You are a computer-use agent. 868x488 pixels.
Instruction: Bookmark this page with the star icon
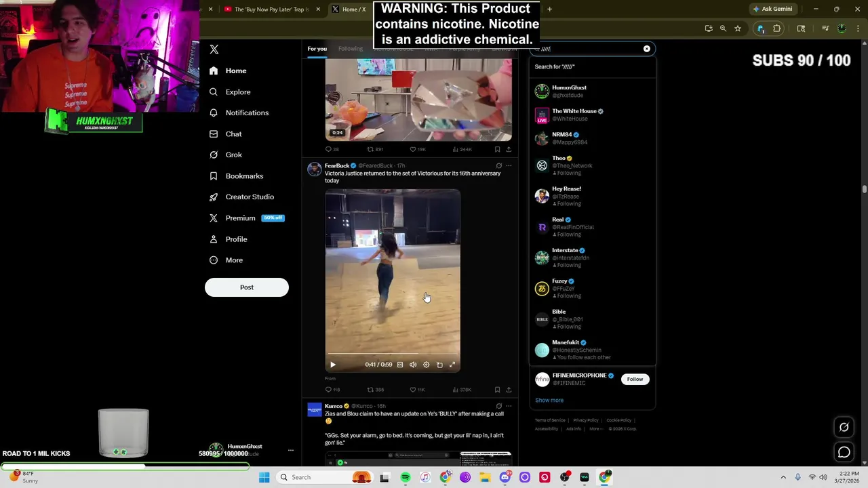click(737, 28)
